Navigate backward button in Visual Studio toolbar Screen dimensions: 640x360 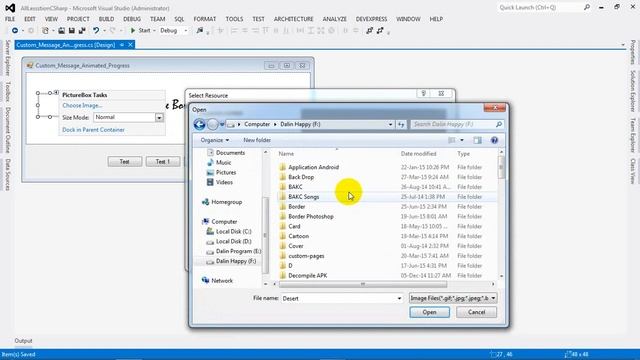(x=15, y=31)
